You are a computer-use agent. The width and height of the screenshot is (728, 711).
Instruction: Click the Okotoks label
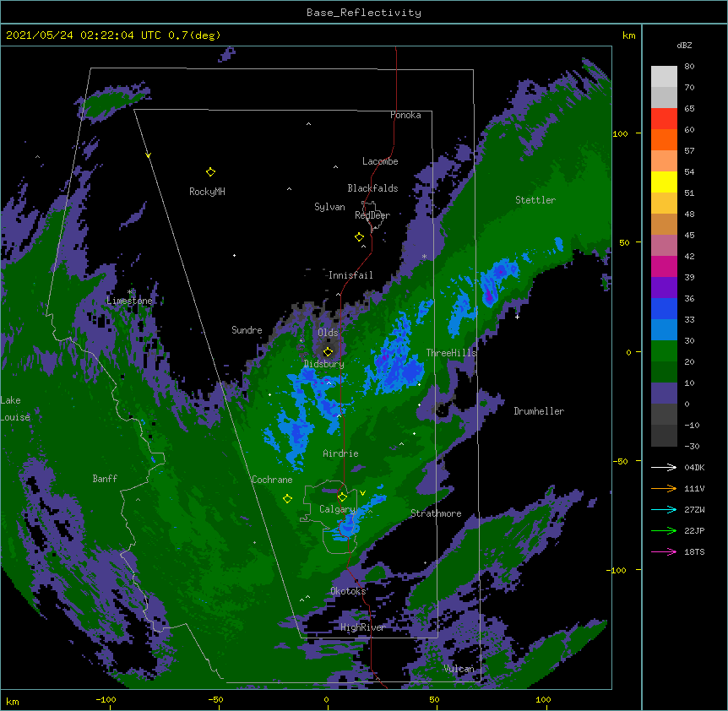tap(348, 591)
